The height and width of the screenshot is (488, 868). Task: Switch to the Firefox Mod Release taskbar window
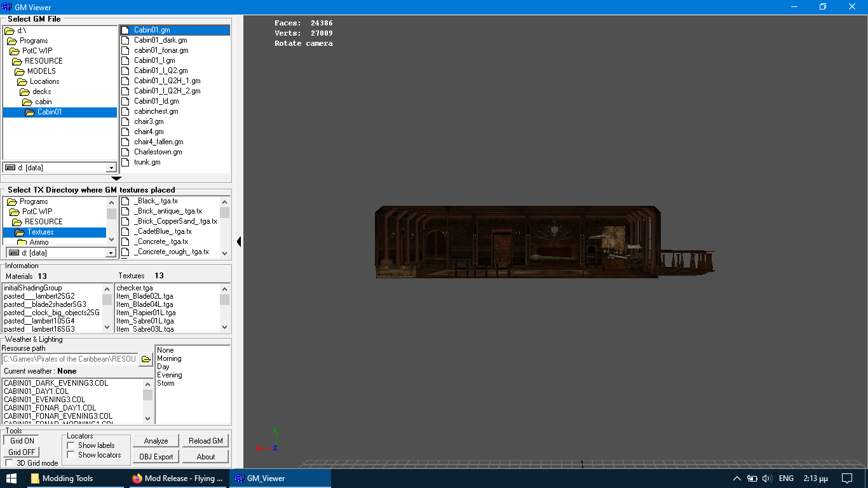click(178, 478)
